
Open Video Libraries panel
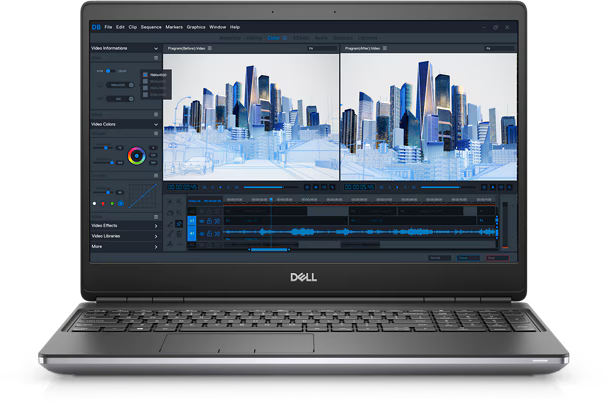pos(156,236)
